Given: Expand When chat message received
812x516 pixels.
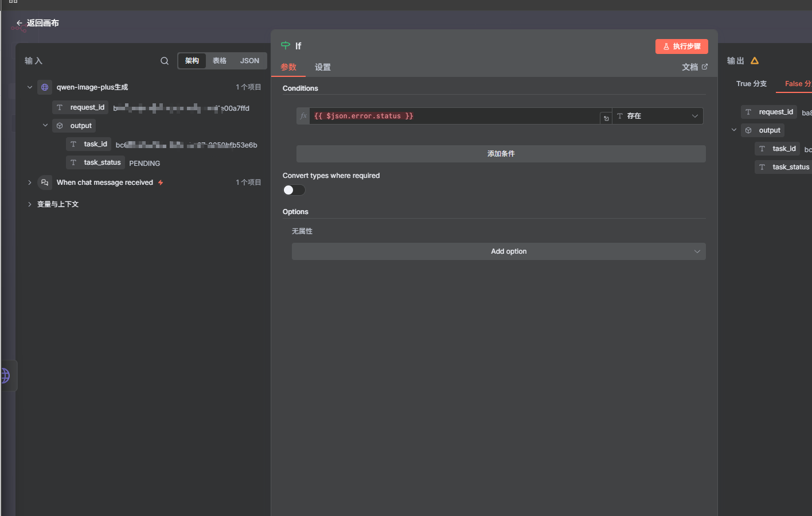Looking at the screenshot, I should pyautogui.click(x=30, y=183).
